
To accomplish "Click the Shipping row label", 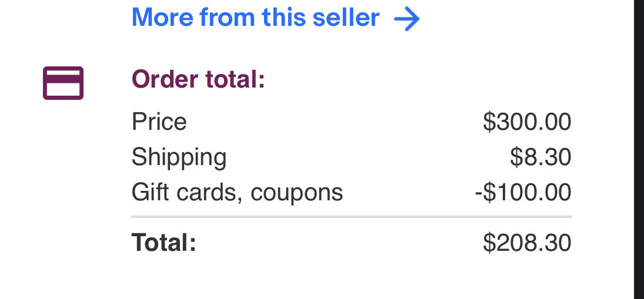I will [179, 157].
